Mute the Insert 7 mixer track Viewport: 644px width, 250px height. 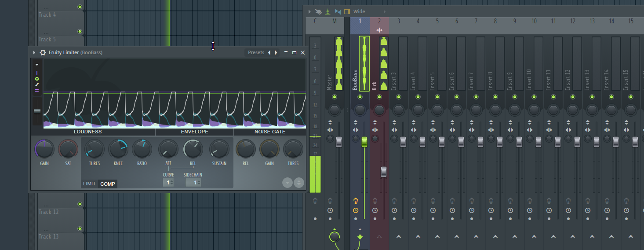[476, 97]
